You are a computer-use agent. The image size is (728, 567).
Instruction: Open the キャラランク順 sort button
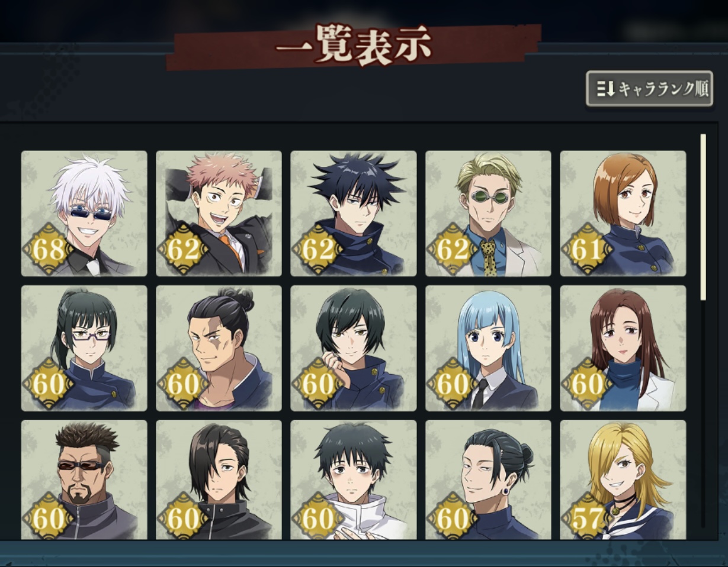[x=649, y=89]
